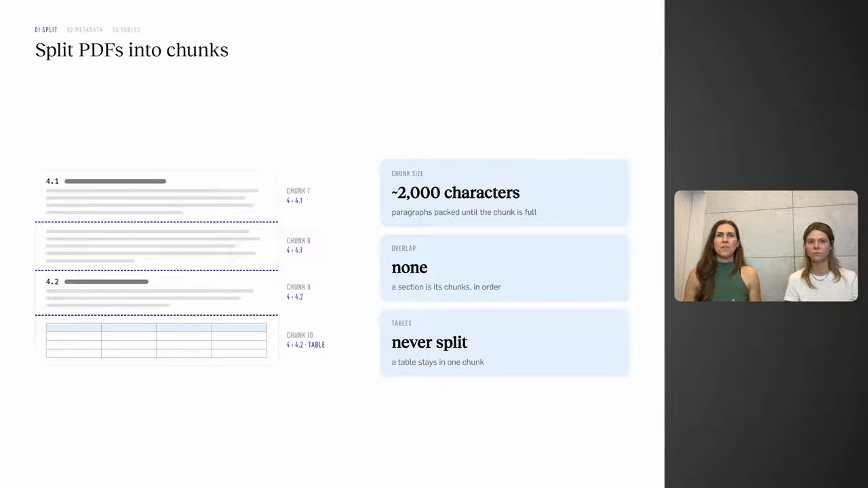Image resolution: width=868 pixels, height=488 pixels.
Task: Select the "~2,000 characters" chunk size card
Action: coord(505,192)
